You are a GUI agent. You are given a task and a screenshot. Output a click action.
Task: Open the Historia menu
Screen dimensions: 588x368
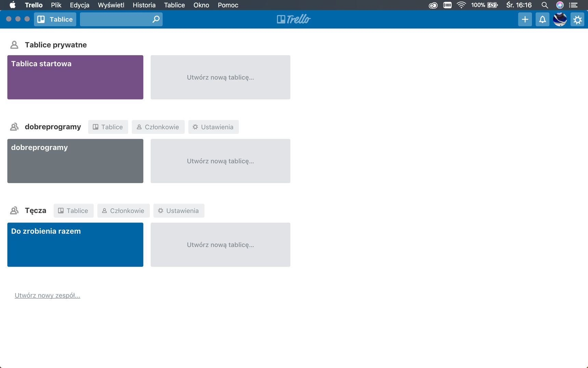[144, 5]
